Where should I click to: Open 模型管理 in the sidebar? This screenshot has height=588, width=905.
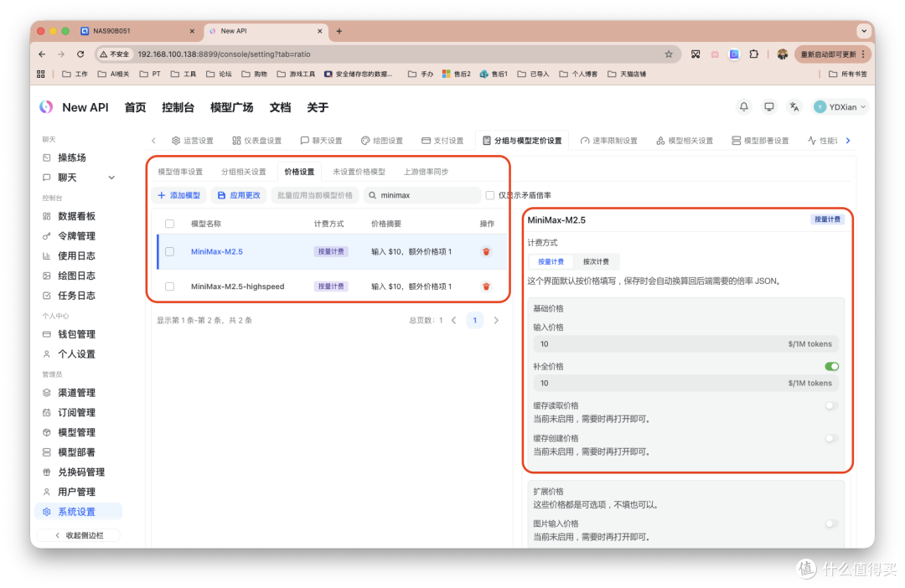(x=79, y=432)
